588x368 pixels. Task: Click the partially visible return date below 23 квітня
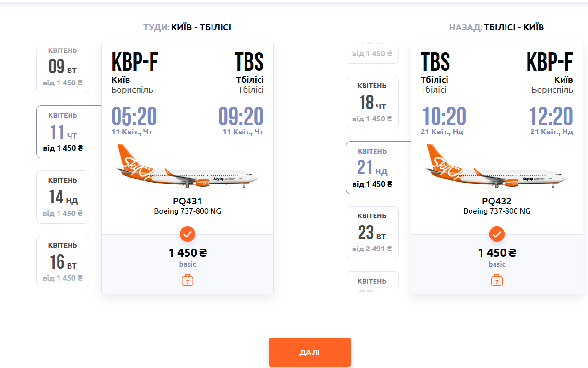click(372, 282)
